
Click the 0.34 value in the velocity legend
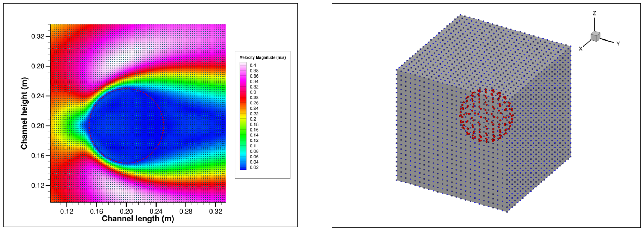(x=254, y=81)
